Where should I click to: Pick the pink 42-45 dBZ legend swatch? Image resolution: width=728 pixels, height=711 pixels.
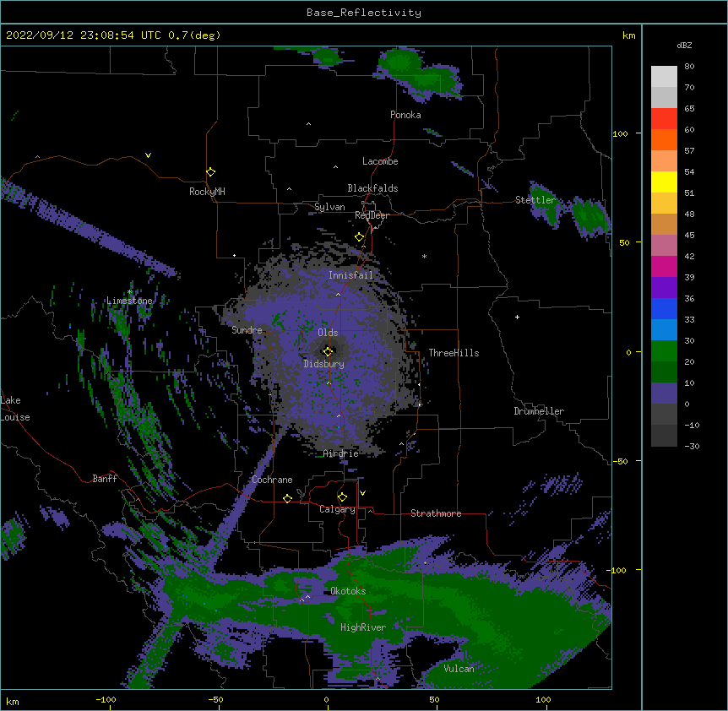tap(664, 245)
